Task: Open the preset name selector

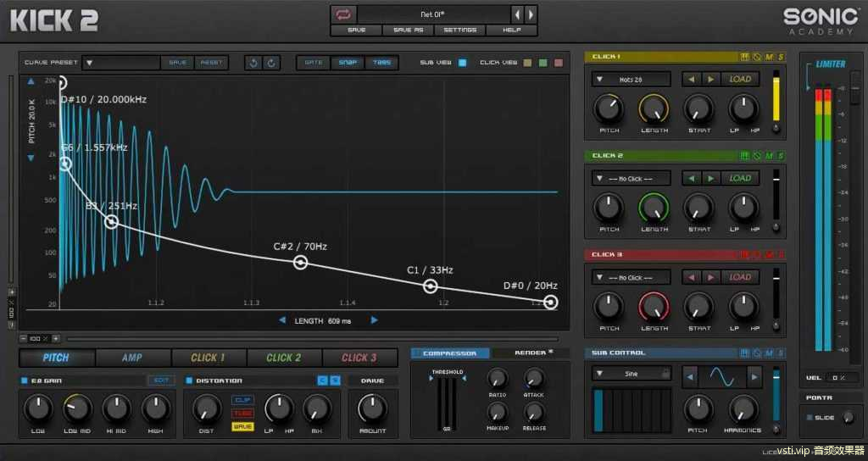Action: [433, 14]
